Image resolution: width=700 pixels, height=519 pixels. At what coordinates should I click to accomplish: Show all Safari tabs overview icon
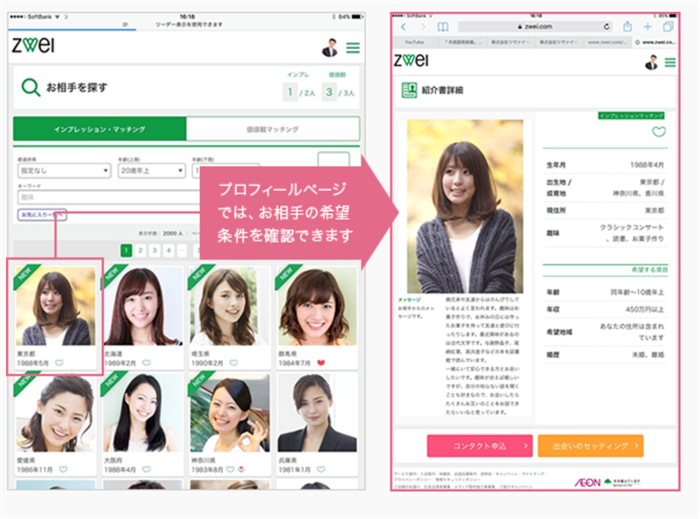[x=668, y=27]
